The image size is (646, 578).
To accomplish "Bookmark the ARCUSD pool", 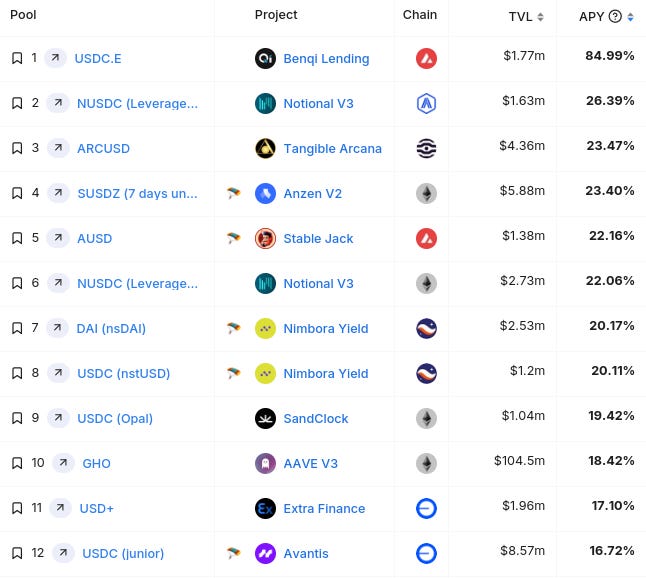I will (17, 148).
